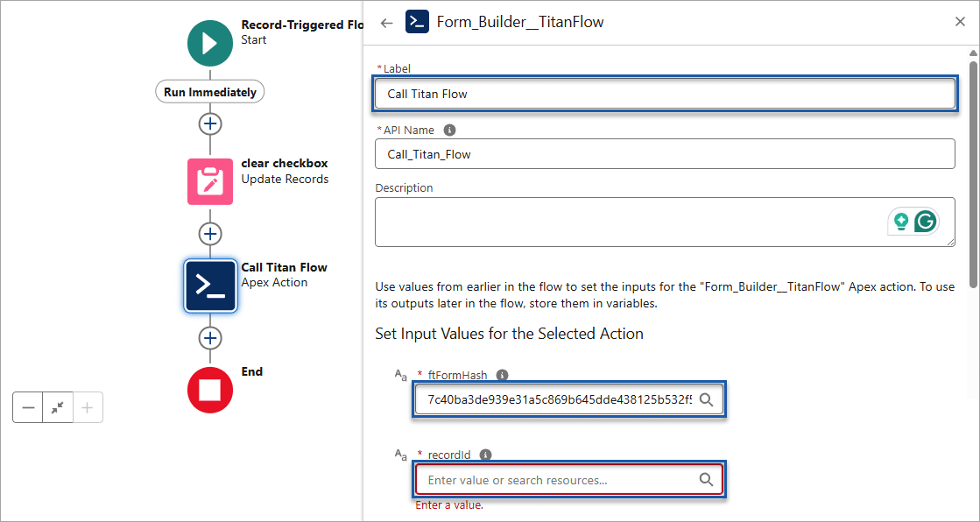
Task: Show the API Name info tooltip icon
Action: (x=449, y=130)
